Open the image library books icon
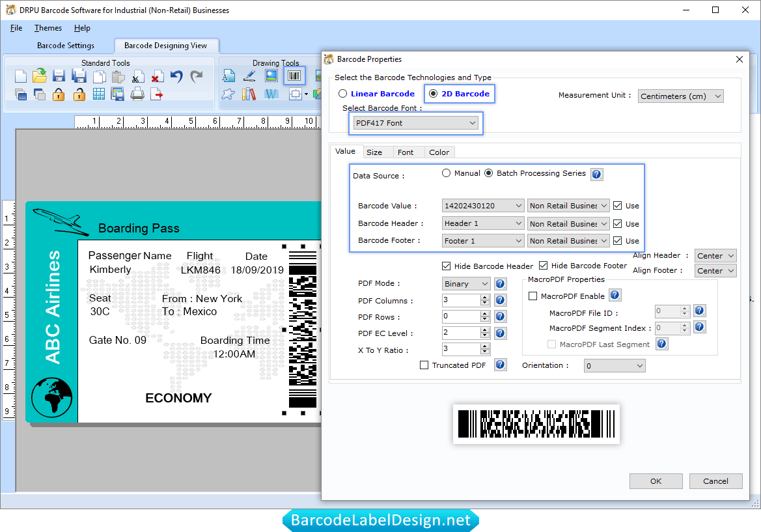The height and width of the screenshot is (532, 761). [x=249, y=94]
